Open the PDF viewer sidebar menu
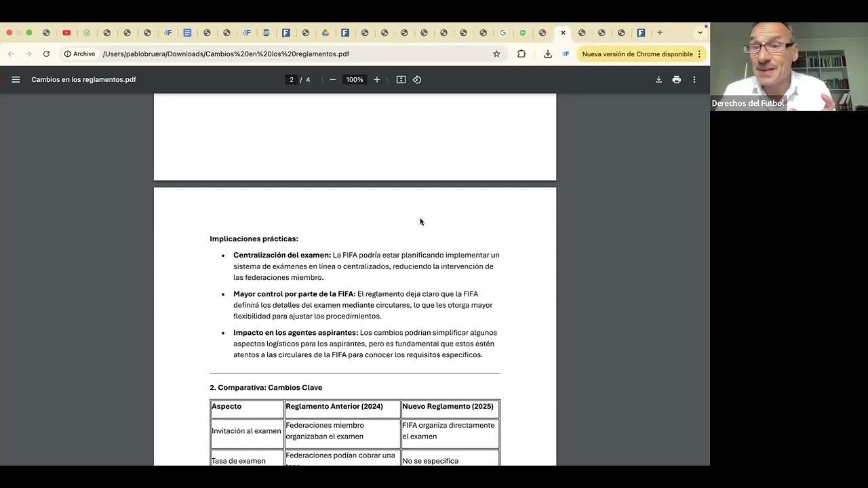The image size is (868, 488). pyautogui.click(x=16, y=79)
